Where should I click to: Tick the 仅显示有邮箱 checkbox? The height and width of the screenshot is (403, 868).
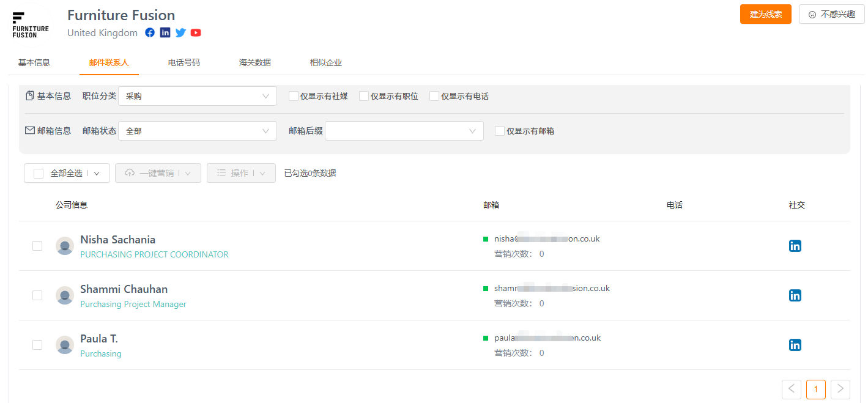(x=500, y=131)
